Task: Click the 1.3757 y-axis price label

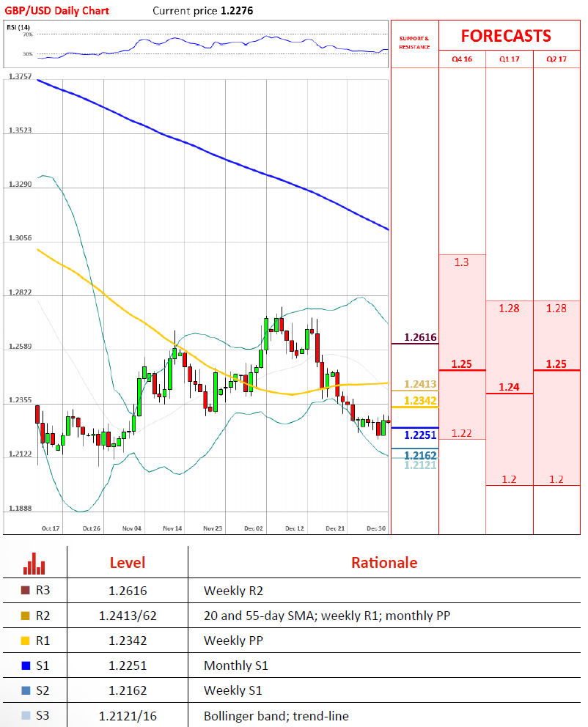Action: [x=21, y=76]
